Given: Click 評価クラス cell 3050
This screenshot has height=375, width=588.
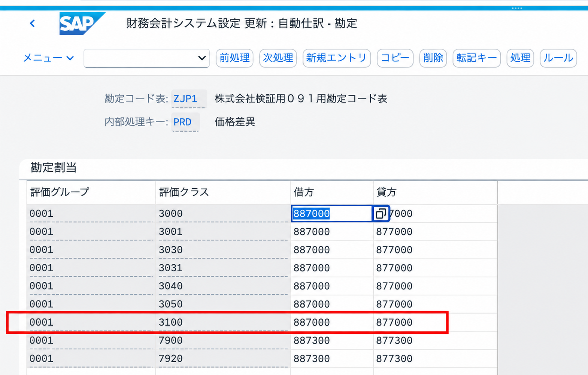Looking at the screenshot, I should [223, 304].
